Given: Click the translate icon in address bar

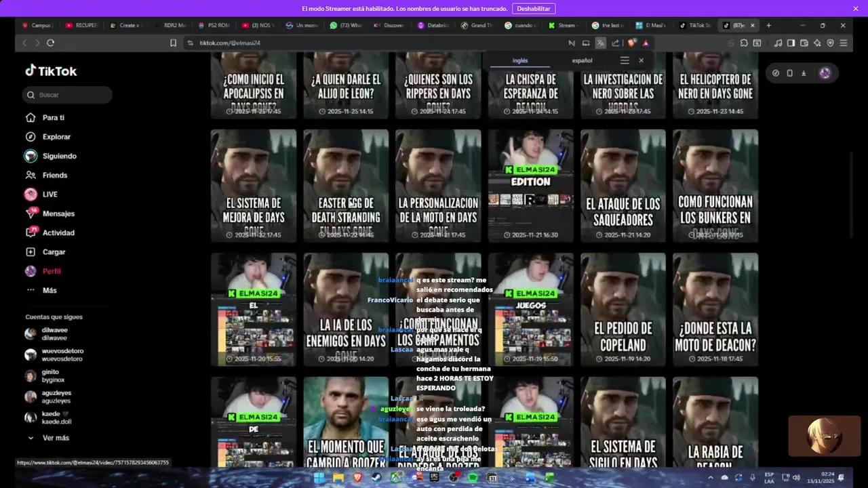Looking at the screenshot, I should tap(601, 43).
